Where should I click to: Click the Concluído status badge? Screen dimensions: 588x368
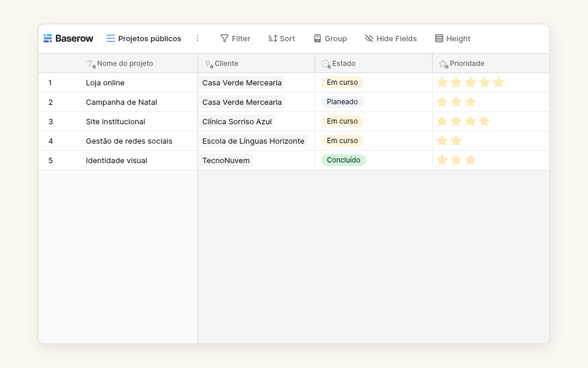(x=343, y=160)
